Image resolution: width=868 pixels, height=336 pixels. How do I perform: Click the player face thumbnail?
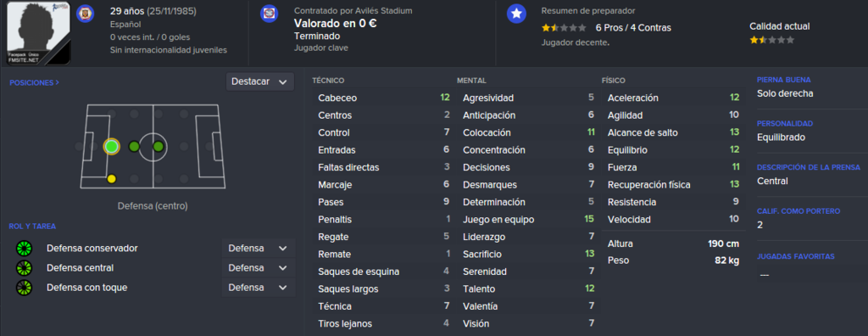point(38,32)
